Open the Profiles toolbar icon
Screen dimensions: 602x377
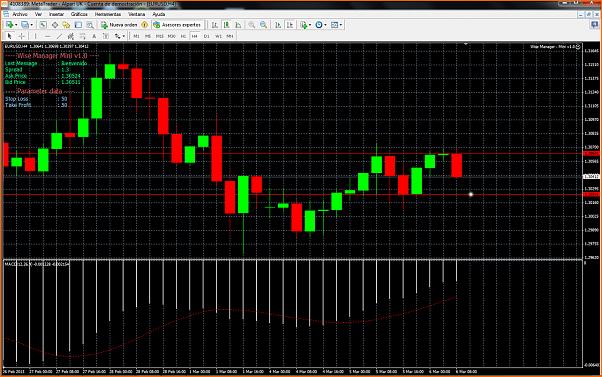[25, 25]
